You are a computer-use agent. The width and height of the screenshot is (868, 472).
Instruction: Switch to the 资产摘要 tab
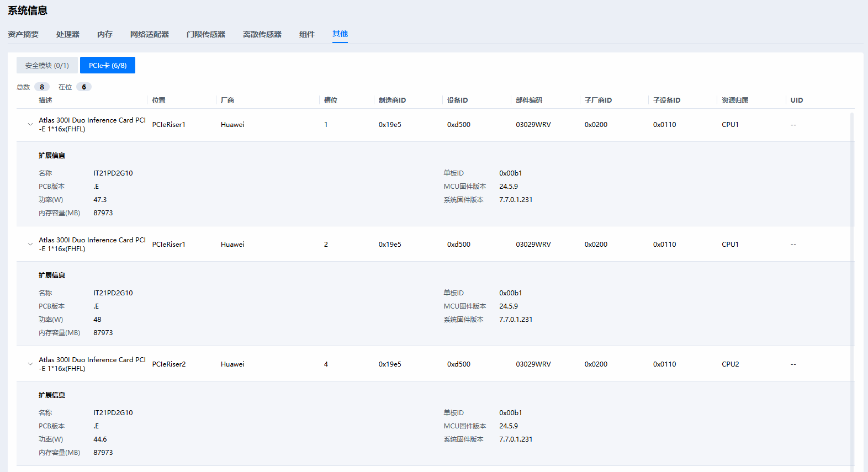tap(23, 34)
